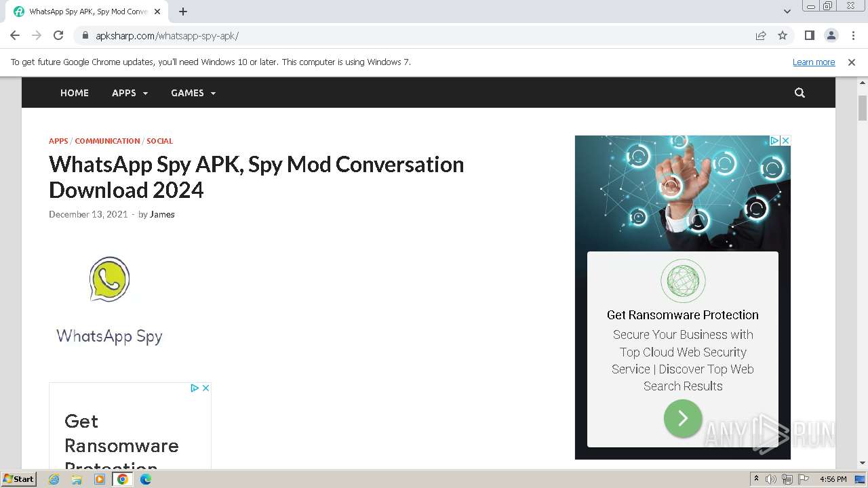
Task: Open the SOCIAL category link
Action: pos(159,141)
